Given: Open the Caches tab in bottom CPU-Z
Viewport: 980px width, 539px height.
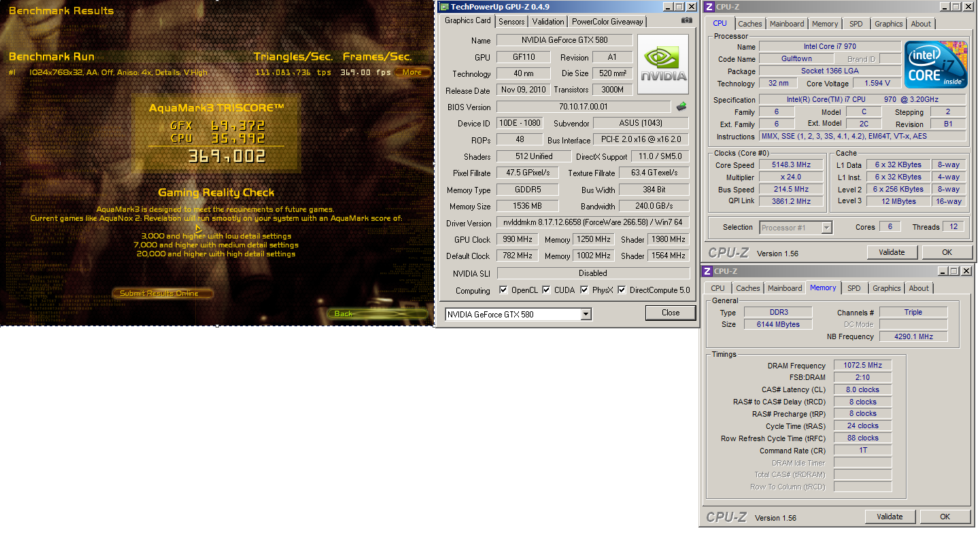Looking at the screenshot, I should [x=748, y=288].
